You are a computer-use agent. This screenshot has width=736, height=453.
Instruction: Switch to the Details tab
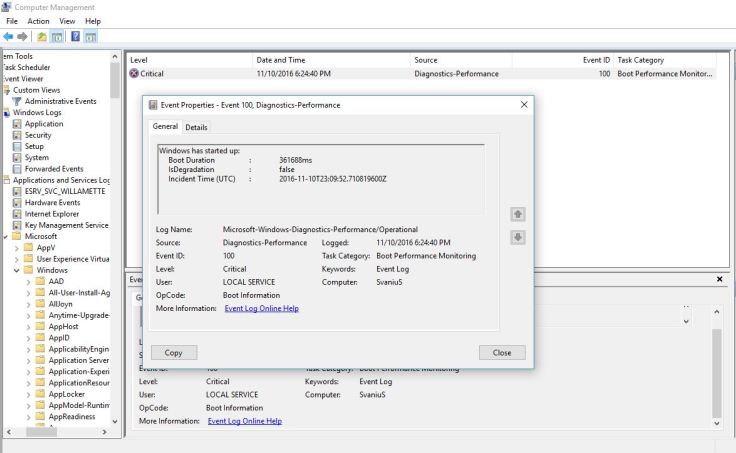click(196, 127)
